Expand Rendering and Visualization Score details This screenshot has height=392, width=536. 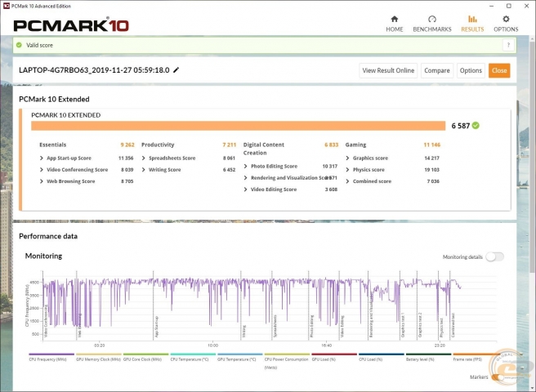(245, 178)
